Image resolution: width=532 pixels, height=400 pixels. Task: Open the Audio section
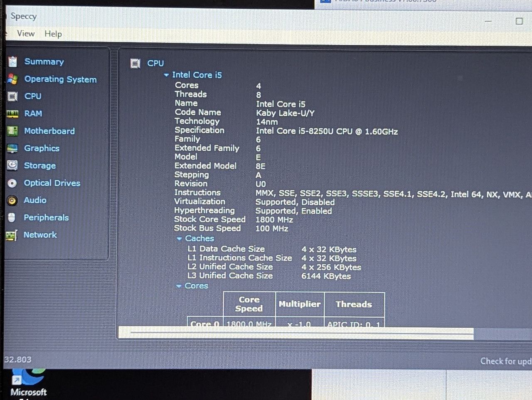pyautogui.click(x=35, y=200)
